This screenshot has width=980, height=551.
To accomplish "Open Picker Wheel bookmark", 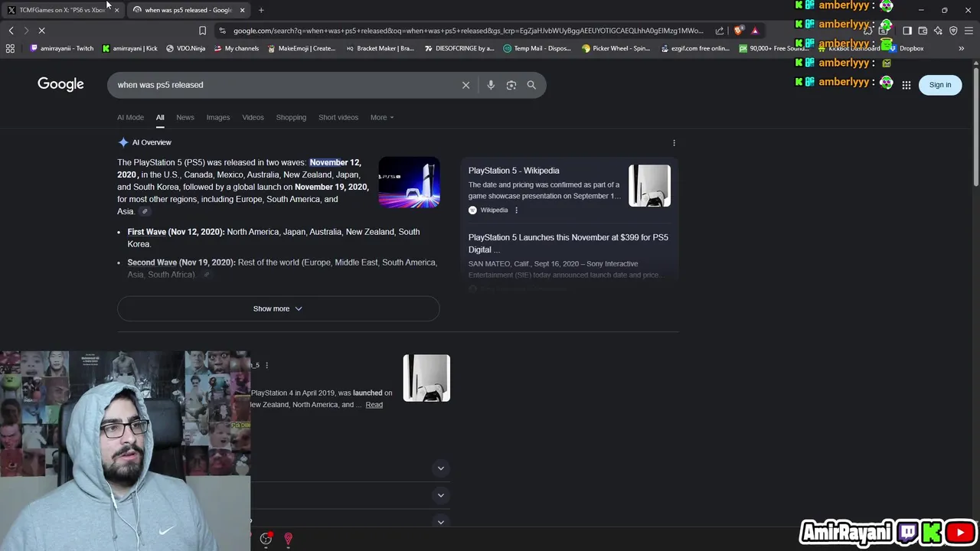I will (x=616, y=48).
